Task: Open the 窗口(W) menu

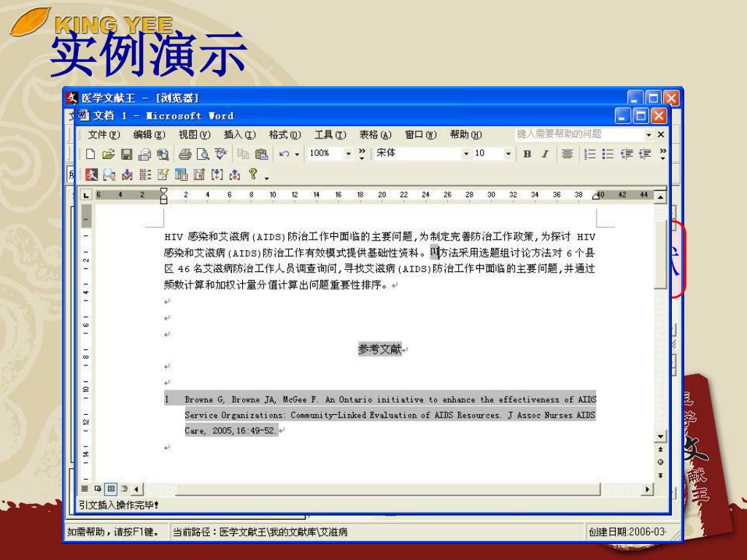Action: (x=421, y=135)
